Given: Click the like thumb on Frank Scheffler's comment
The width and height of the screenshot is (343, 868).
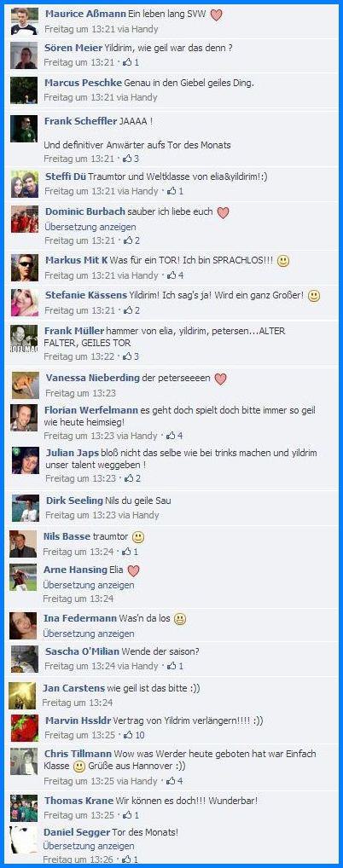Looking at the screenshot, I should (127, 159).
